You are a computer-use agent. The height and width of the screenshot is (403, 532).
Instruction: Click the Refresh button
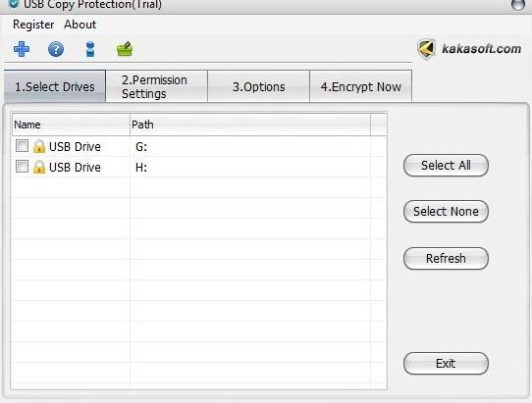(446, 258)
